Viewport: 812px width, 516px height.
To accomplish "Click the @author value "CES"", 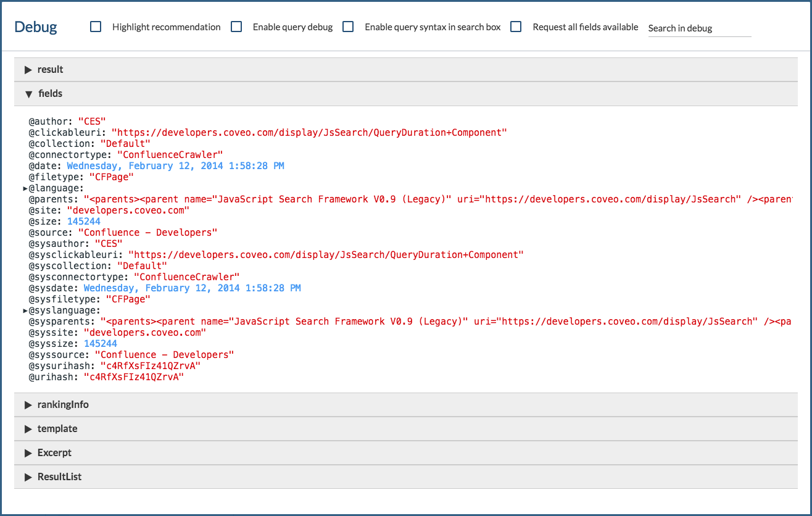I will pos(92,122).
